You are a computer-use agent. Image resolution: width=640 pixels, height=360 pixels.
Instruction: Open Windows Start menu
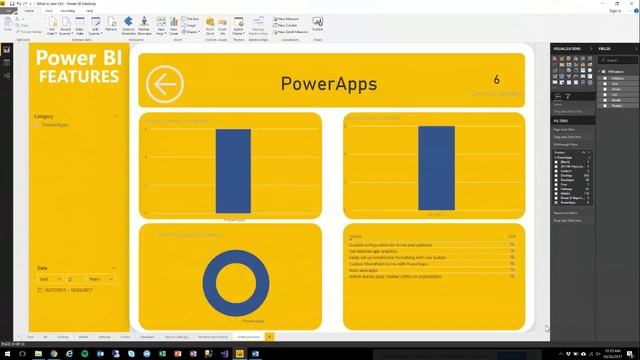(7, 353)
